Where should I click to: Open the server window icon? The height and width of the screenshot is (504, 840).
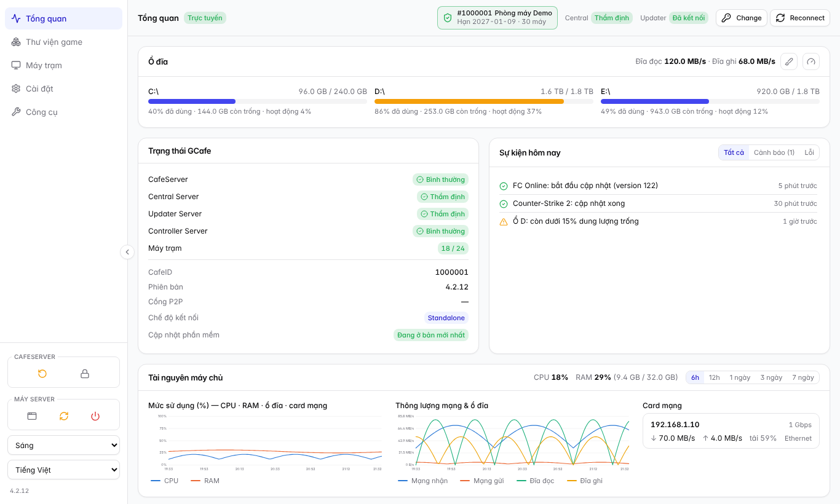point(32,416)
